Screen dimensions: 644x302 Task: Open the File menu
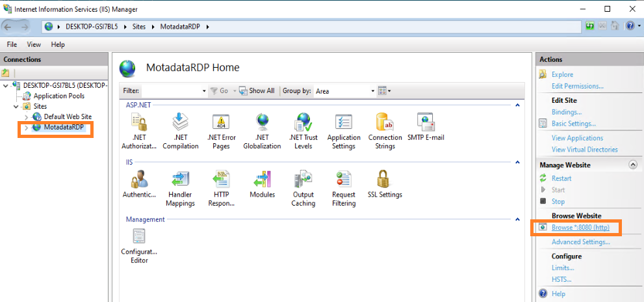12,44
